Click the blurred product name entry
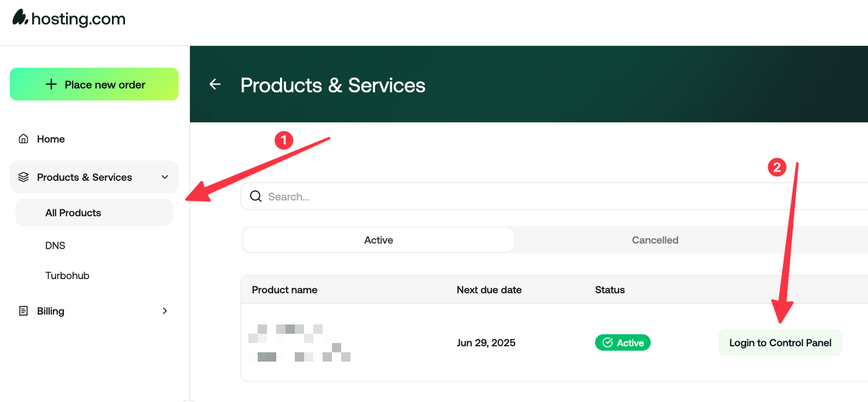The image size is (868, 402). click(x=299, y=343)
